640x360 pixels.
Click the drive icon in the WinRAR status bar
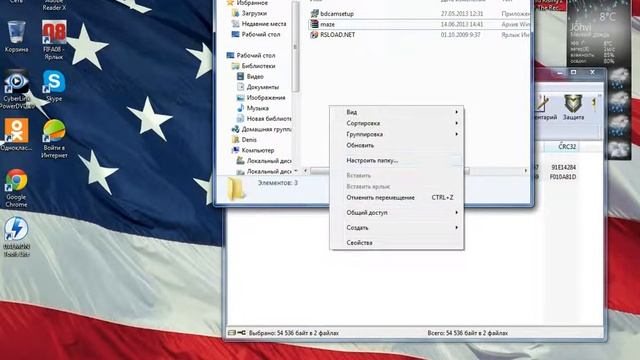pos(232,333)
